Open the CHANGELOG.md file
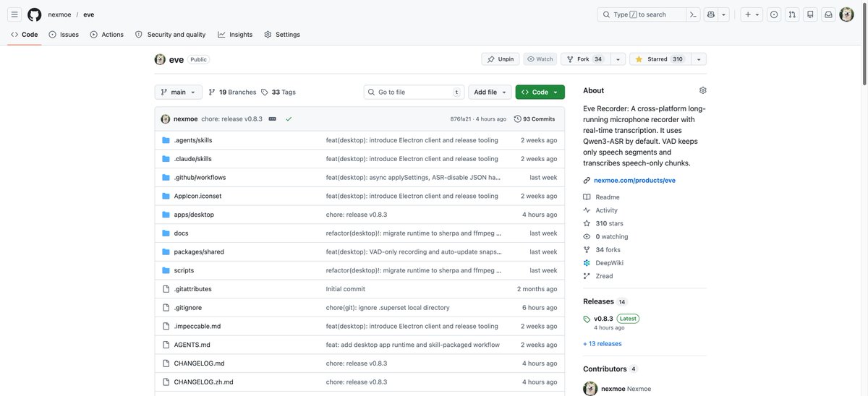Image resolution: width=868 pixels, height=396 pixels. 199,363
